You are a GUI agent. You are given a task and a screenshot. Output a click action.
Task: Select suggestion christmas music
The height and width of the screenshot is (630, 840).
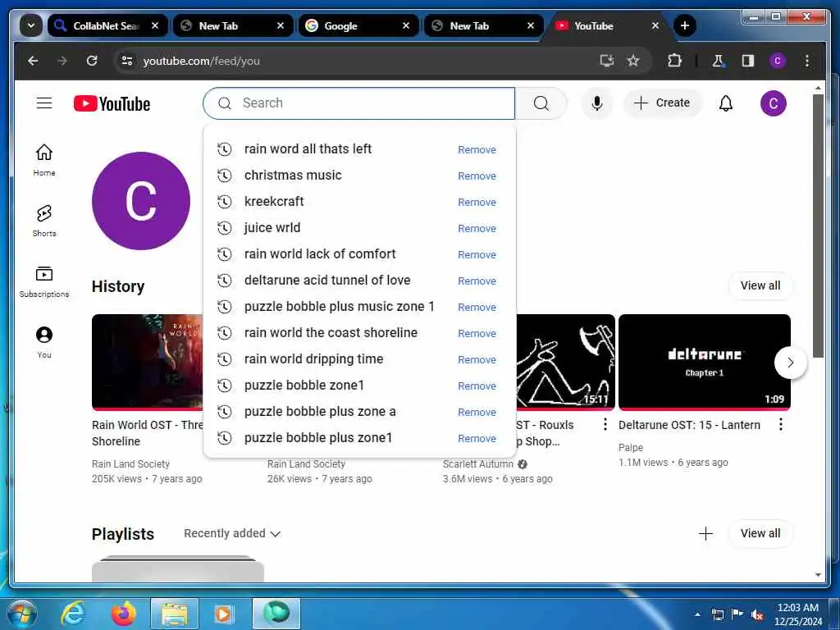click(293, 176)
